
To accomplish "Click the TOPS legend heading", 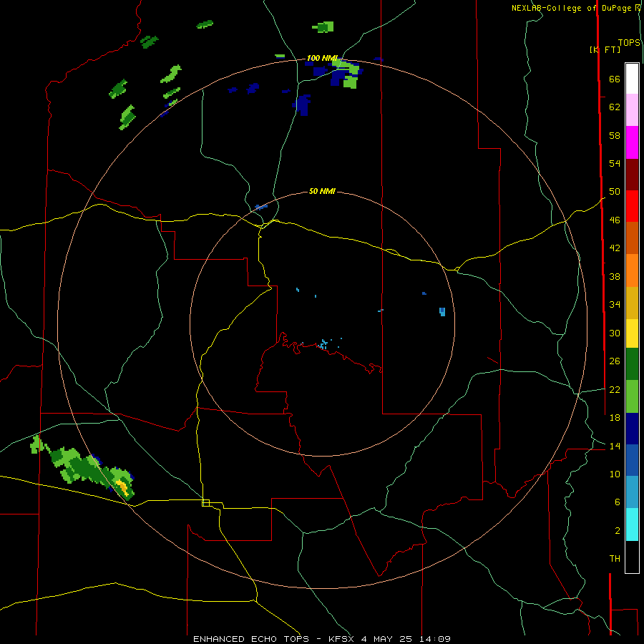I will pos(629,42).
